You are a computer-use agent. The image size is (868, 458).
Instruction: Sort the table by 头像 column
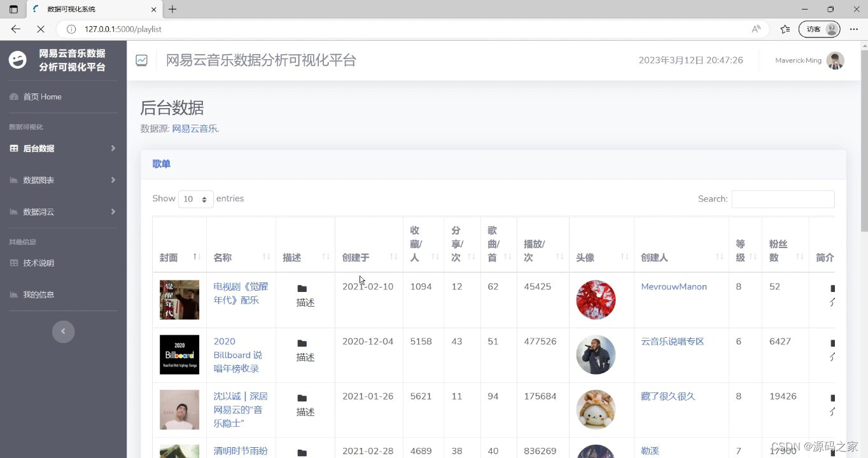[x=602, y=245]
